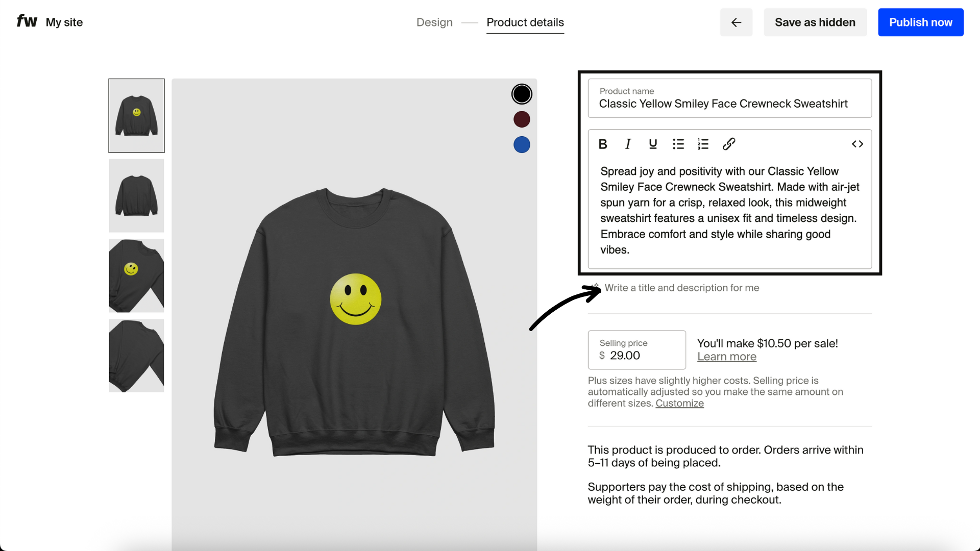Choose the maroon color swatch
This screenshot has height=551, width=980.
(522, 119)
